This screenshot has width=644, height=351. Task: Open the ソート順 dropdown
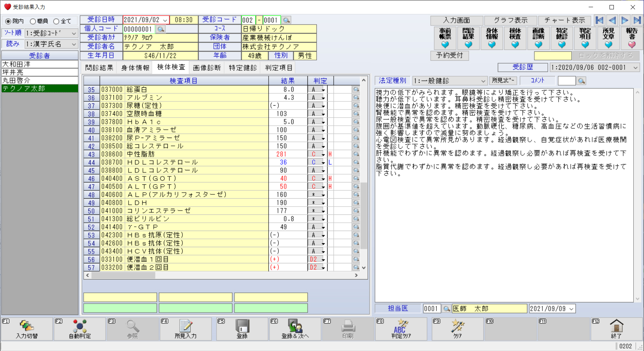pyautogui.click(x=51, y=33)
